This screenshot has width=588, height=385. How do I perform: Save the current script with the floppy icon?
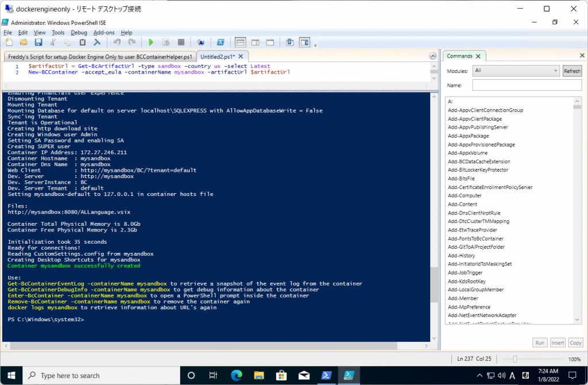38,43
